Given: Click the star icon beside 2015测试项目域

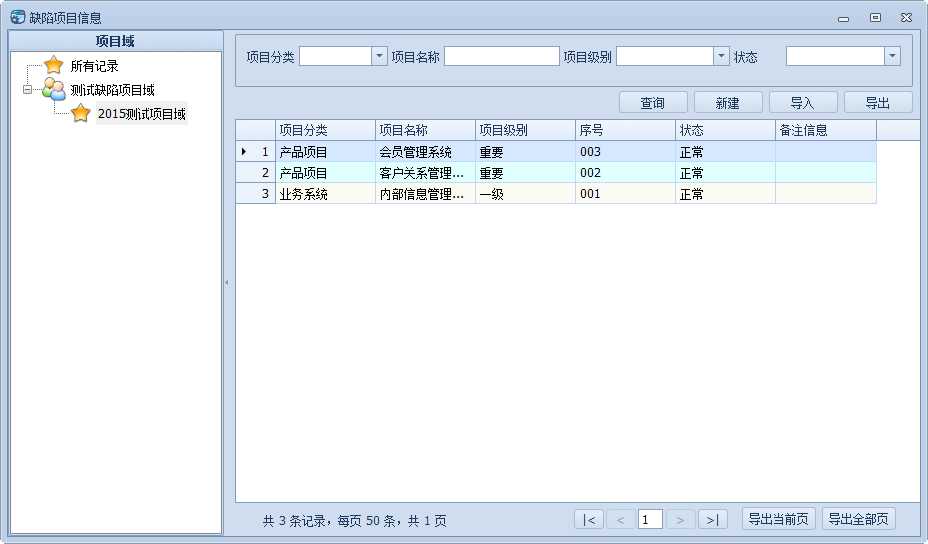Looking at the screenshot, I should click(80, 113).
